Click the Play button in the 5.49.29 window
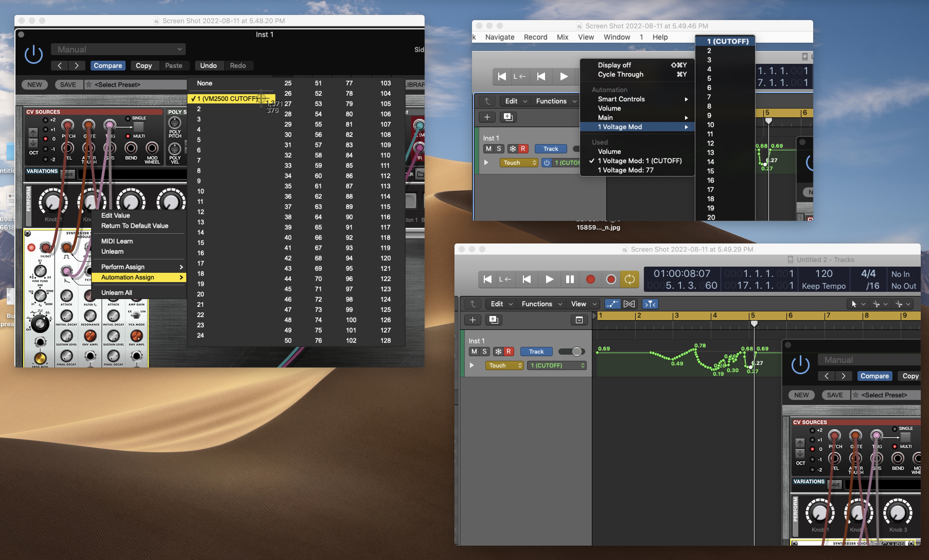 (x=549, y=279)
